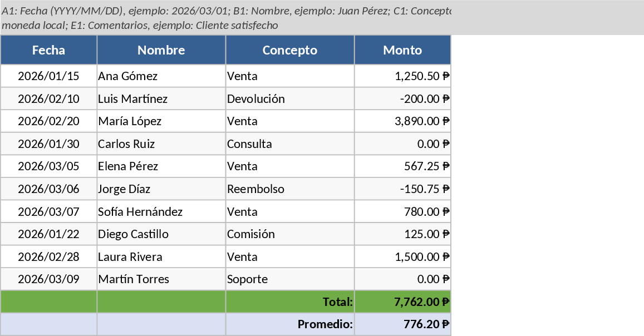Screen dimensions: 644x336
Task: Click the Fecha column header
Action: coord(48,50)
